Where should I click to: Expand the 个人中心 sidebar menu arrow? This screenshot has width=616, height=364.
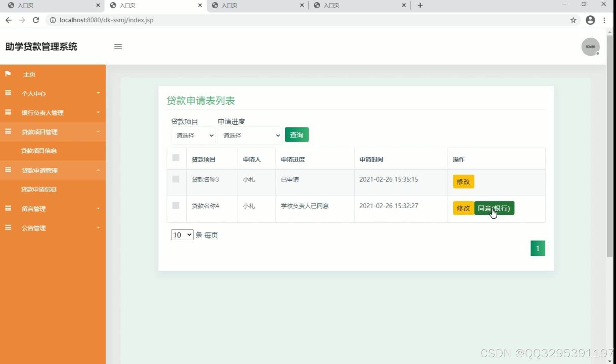(x=98, y=93)
